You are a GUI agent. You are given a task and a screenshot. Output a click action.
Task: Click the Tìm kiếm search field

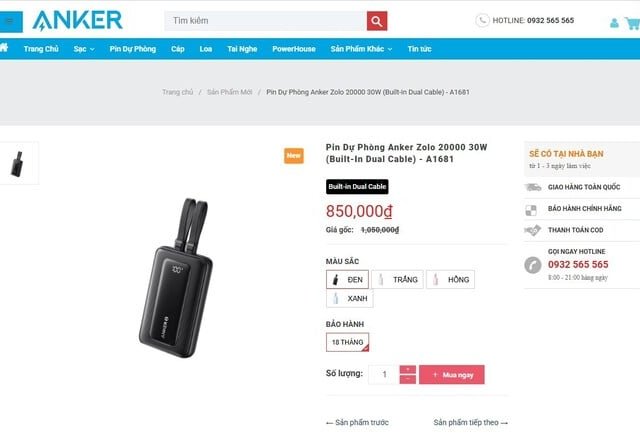[265, 21]
